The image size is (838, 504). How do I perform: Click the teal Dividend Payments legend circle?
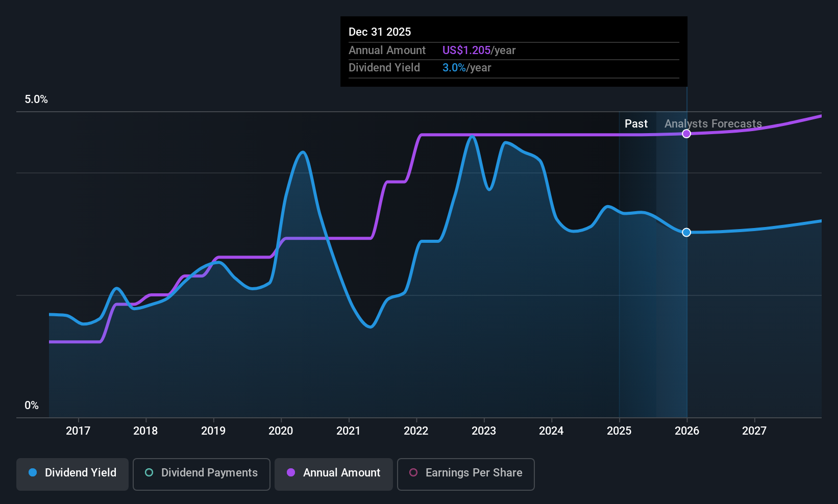[x=149, y=472]
